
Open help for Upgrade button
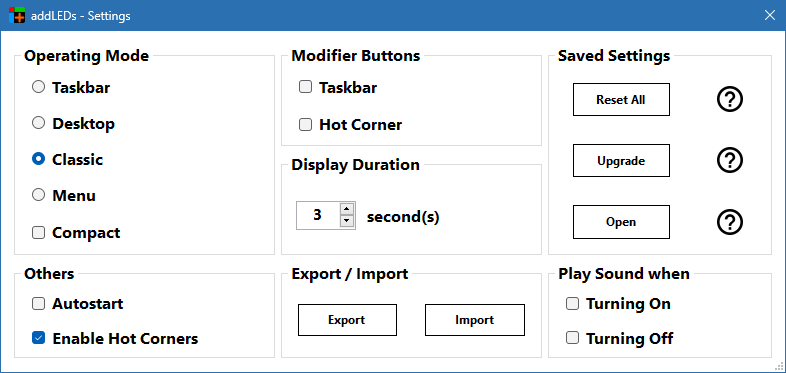coord(729,160)
